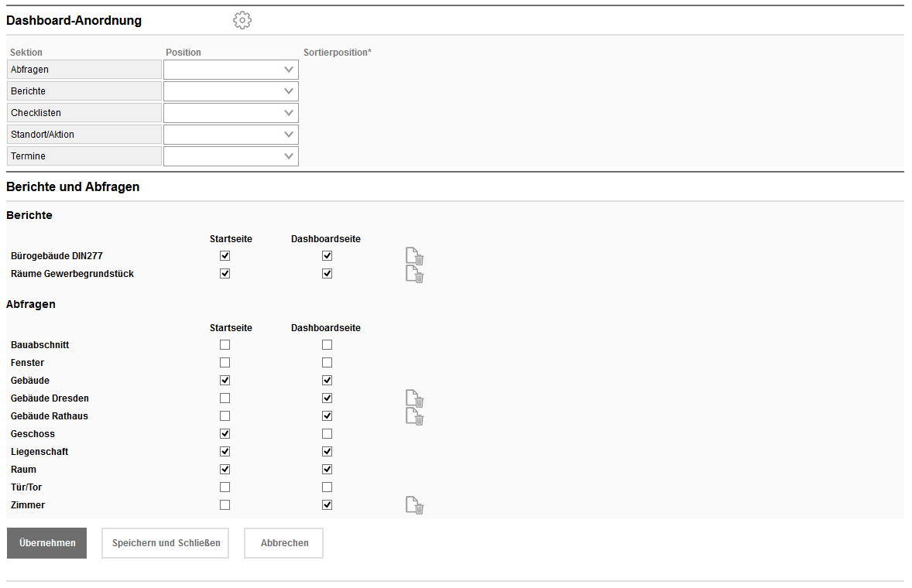Uncheck Startseite for Geschoss
The image size is (912, 588).
[225, 434]
